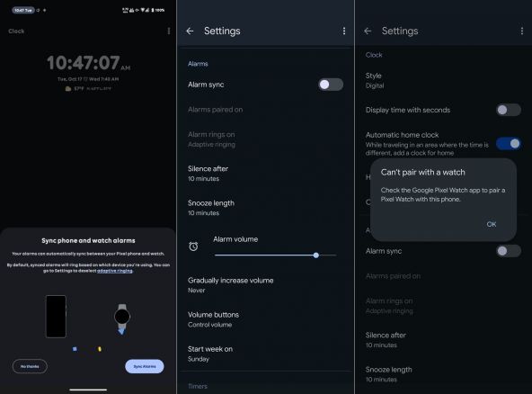Screen dimensions: 532x394
Task: Open Volume buttons Control volume setting
Action: [x=265, y=319]
